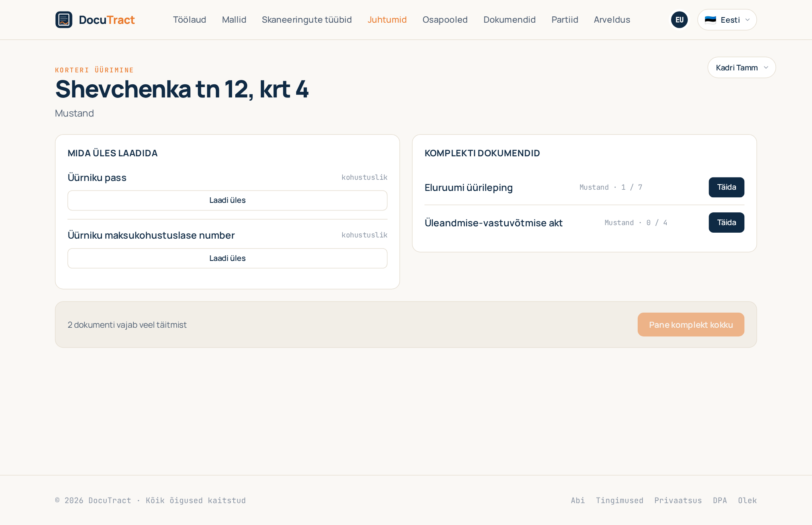Upload Üürniku maksukohustuslase number document
The width and height of the screenshot is (812, 525).
227,259
